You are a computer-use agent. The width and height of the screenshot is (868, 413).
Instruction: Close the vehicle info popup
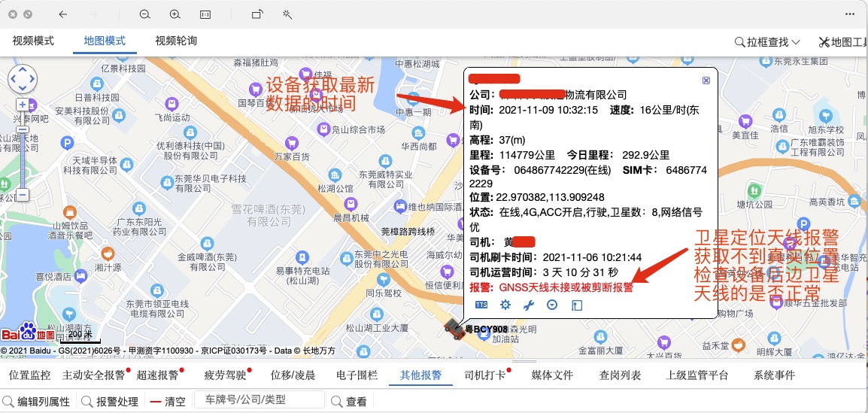tap(706, 80)
